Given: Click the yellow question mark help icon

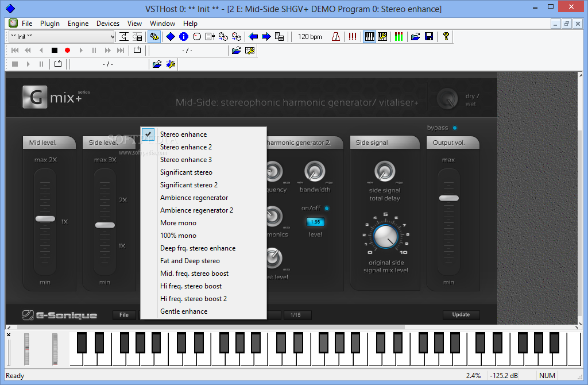Looking at the screenshot, I should (446, 36).
